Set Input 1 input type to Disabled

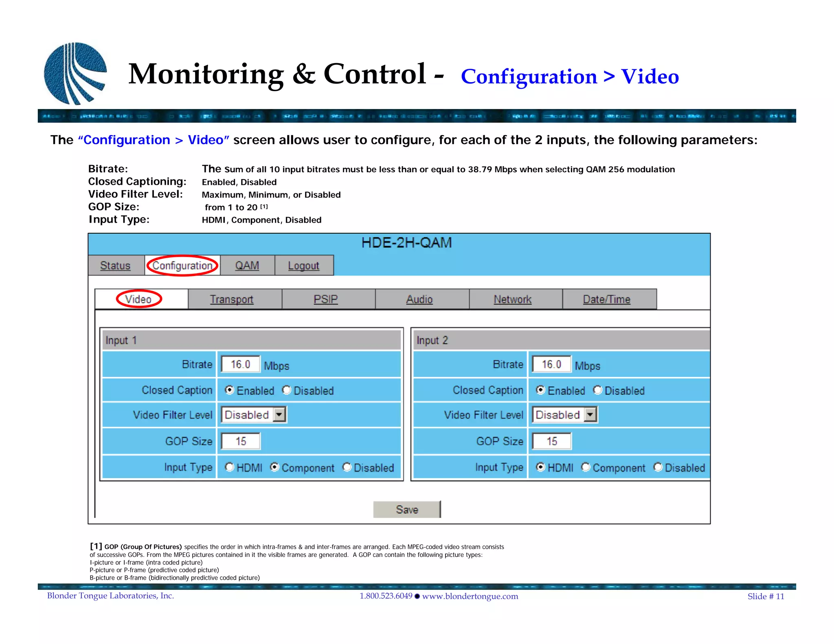(347, 467)
